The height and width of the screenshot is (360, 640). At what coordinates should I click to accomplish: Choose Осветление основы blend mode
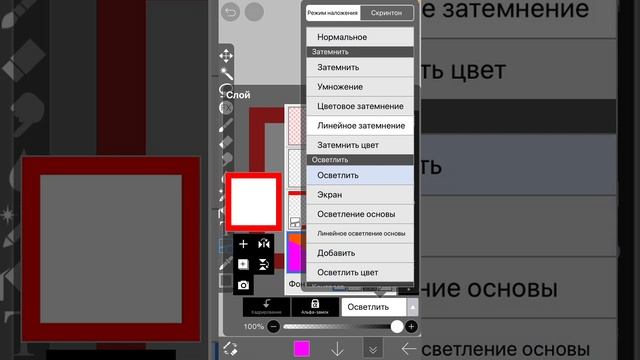pos(360,214)
